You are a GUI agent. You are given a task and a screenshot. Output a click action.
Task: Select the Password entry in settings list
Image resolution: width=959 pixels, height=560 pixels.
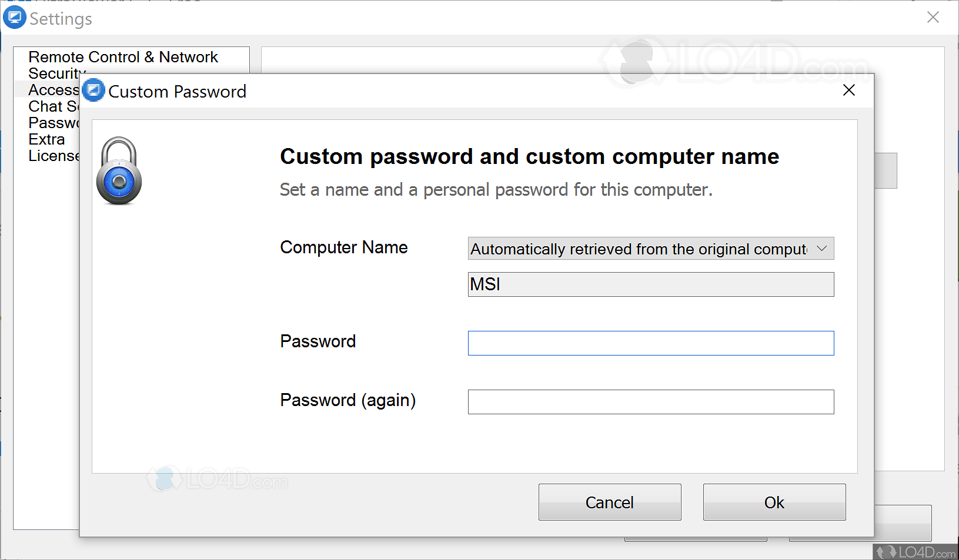[x=53, y=123]
